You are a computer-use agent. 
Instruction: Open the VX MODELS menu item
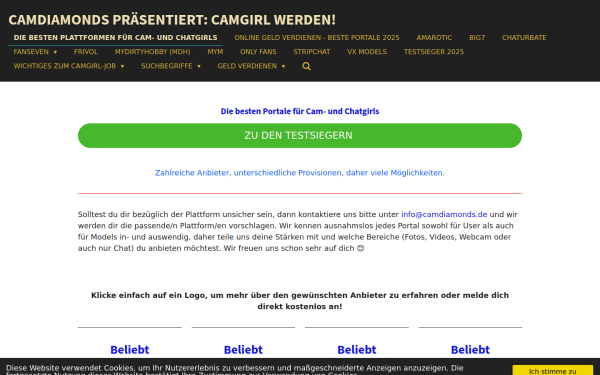(367, 52)
